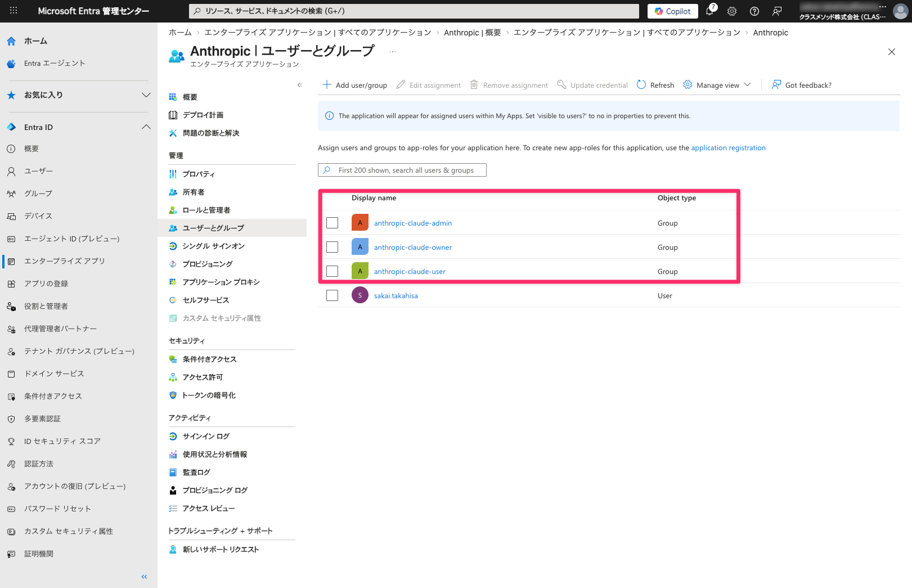Click the Add user/group plus icon
The width and height of the screenshot is (912, 588).
(x=327, y=85)
